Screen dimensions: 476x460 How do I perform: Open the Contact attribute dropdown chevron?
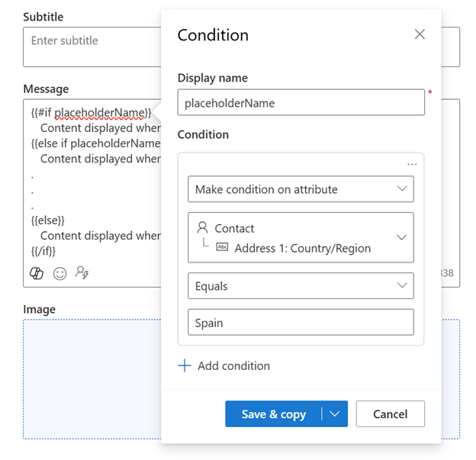(x=402, y=238)
